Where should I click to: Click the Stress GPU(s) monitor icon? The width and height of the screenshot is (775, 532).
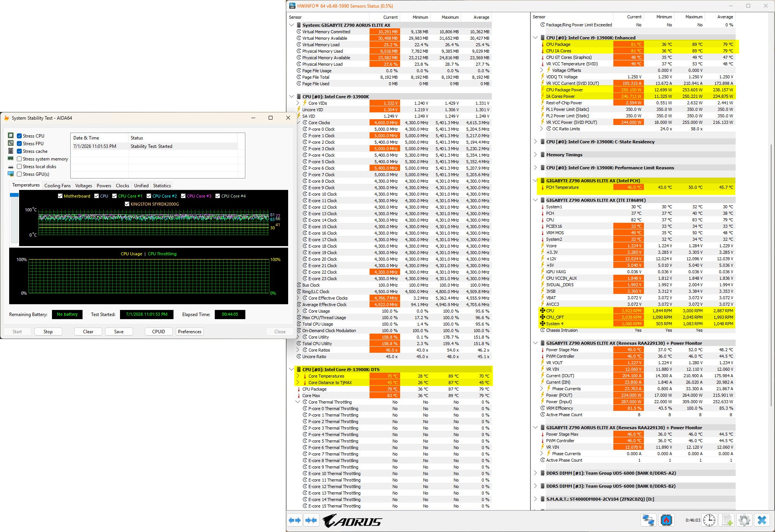coord(11,174)
